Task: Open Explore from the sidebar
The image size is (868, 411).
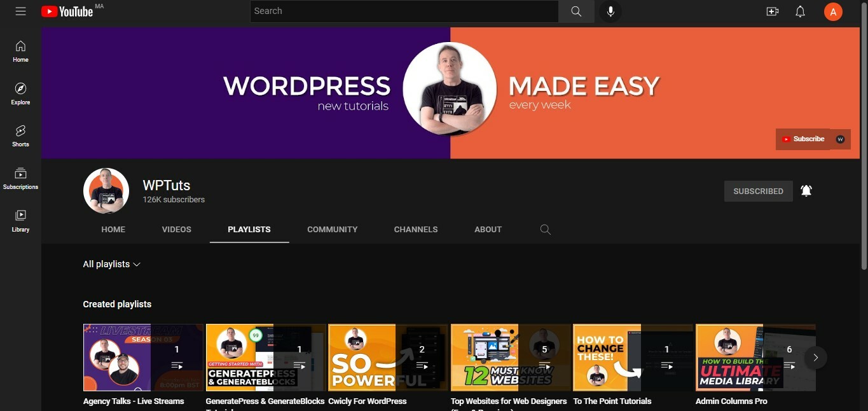Action: [20, 92]
